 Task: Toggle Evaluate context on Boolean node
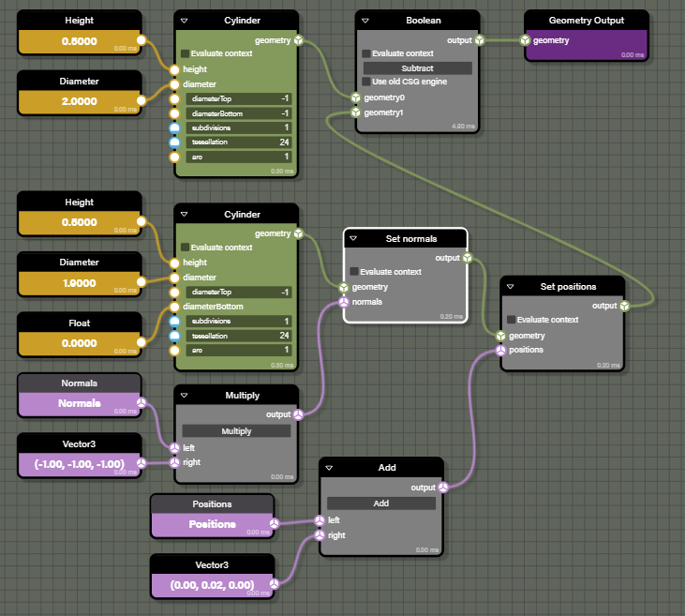pyautogui.click(x=366, y=53)
